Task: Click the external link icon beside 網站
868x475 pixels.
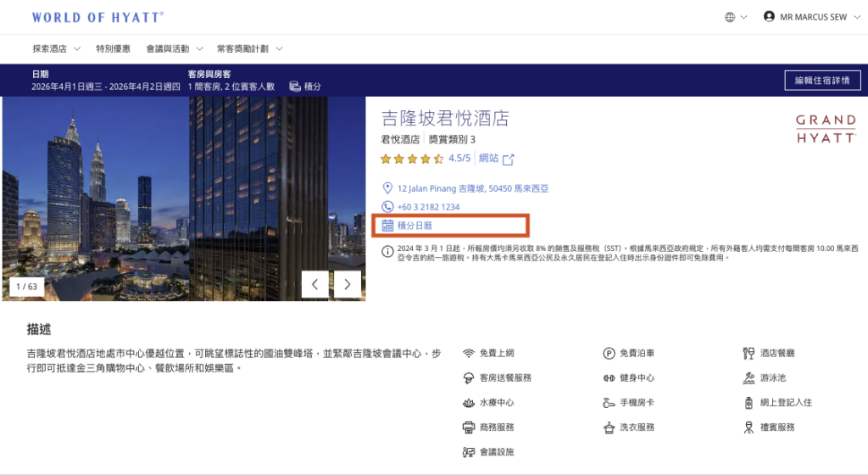Action: click(x=509, y=159)
